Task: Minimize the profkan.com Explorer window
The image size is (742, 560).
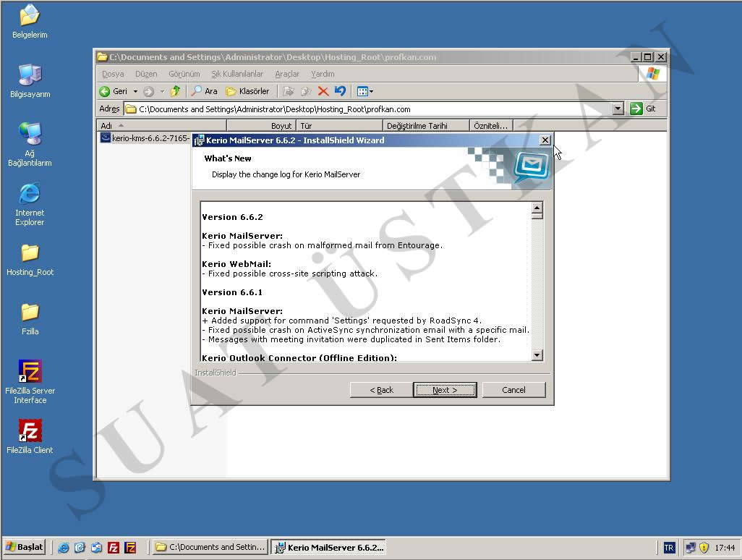Action: click(x=636, y=57)
